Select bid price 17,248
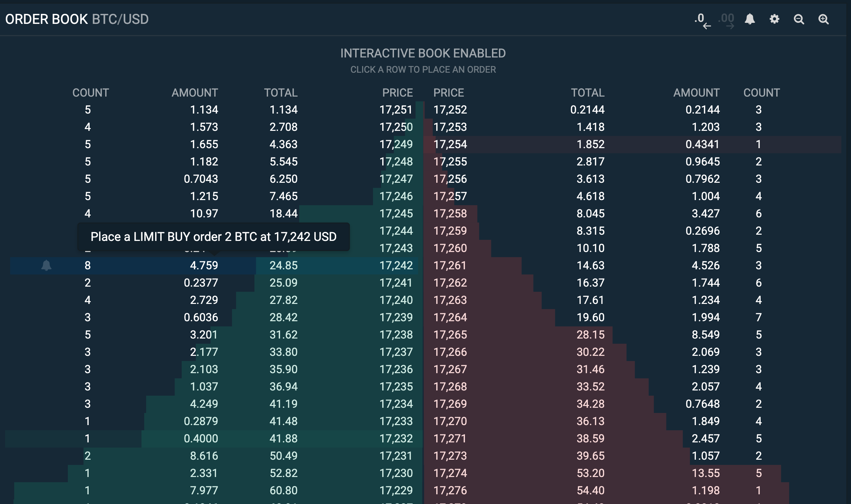 396,162
